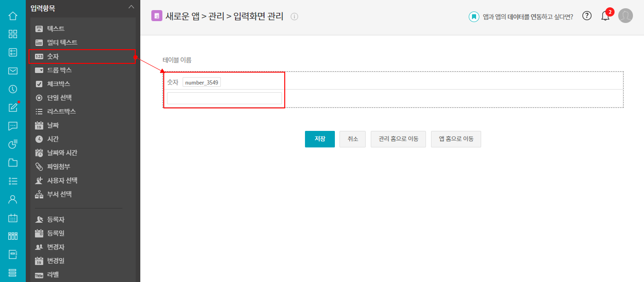
Task: Open the chat bubble icon in sidebar
Action: tap(13, 126)
